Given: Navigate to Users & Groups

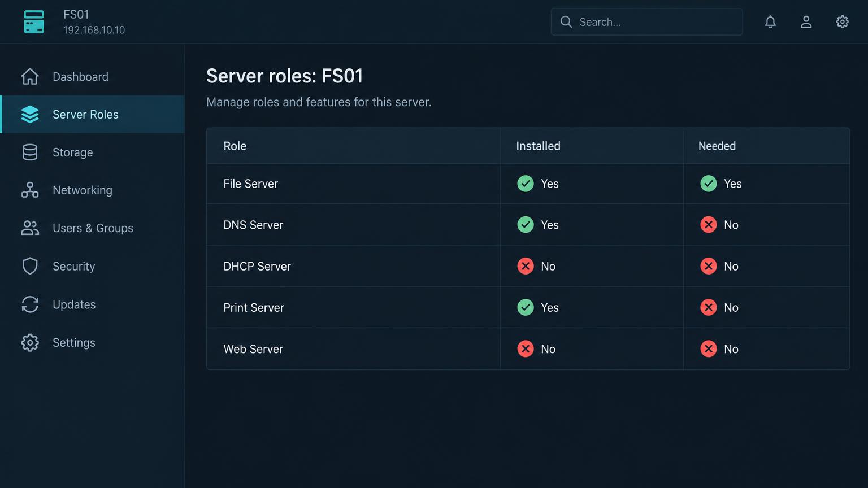Looking at the screenshot, I should (93, 228).
